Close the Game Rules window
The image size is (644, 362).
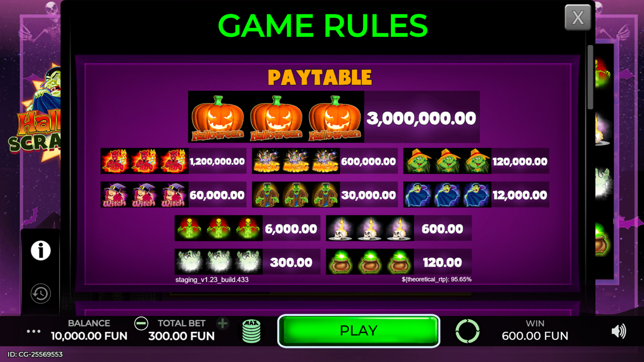tap(578, 17)
